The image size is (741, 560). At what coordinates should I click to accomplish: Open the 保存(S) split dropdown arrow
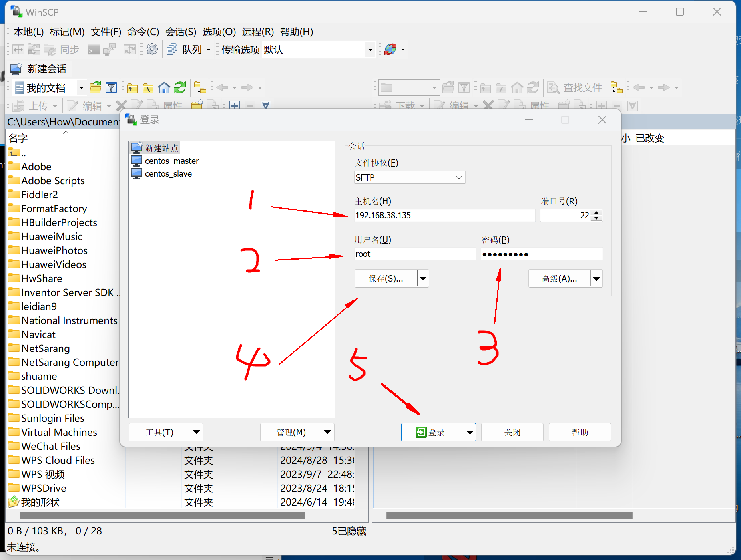coord(423,278)
